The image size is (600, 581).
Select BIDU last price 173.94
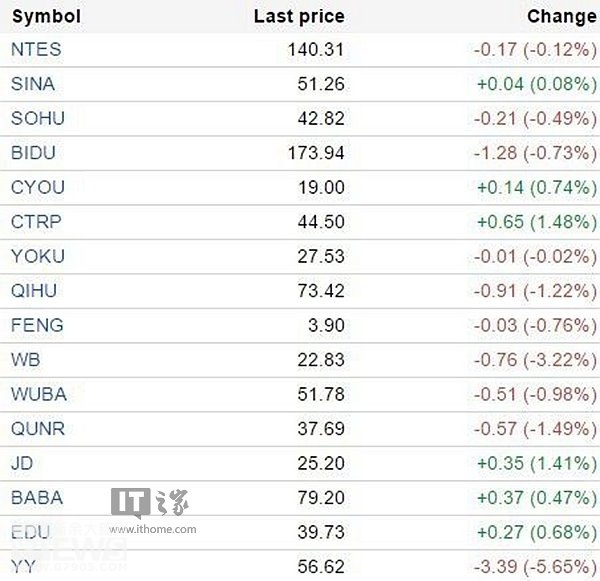pos(316,153)
